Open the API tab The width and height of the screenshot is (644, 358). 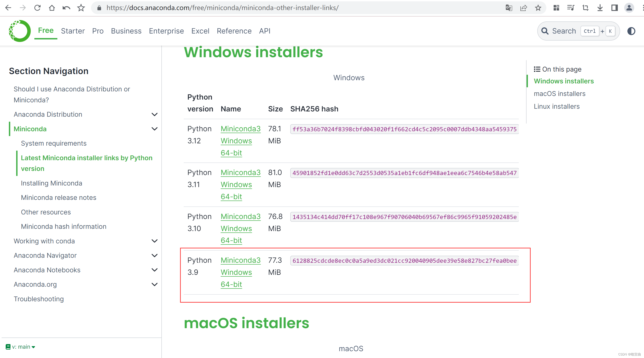coord(265,31)
